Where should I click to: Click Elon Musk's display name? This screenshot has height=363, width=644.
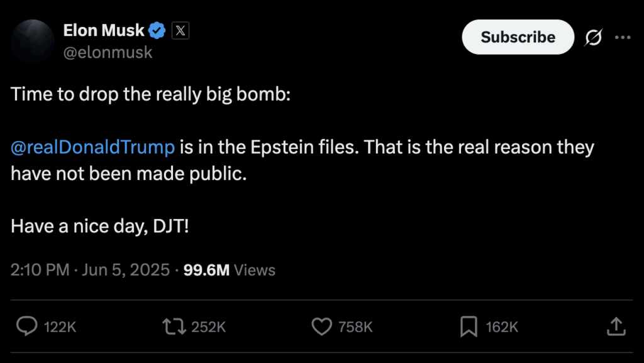[103, 30]
